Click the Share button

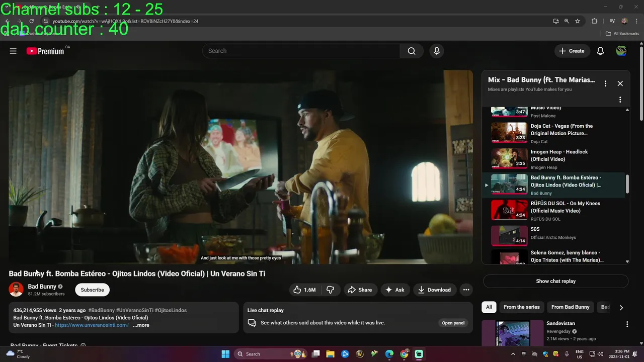tap(360, 290)
